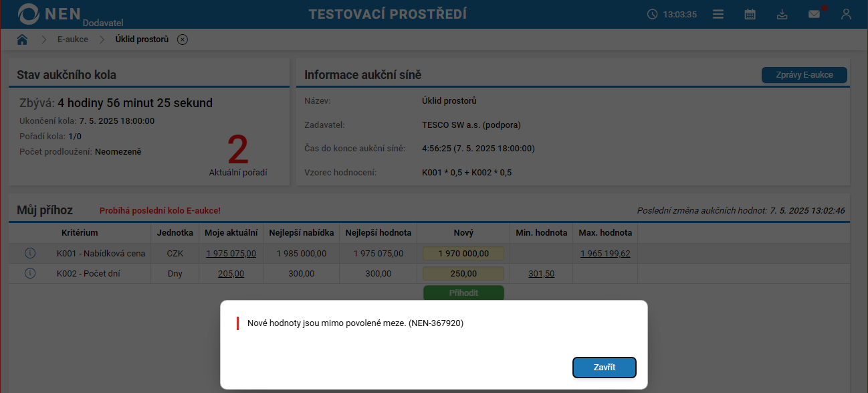Open the hamburger menu icon
The height and width of the screenshot is (393, 868).
(718, 14)
